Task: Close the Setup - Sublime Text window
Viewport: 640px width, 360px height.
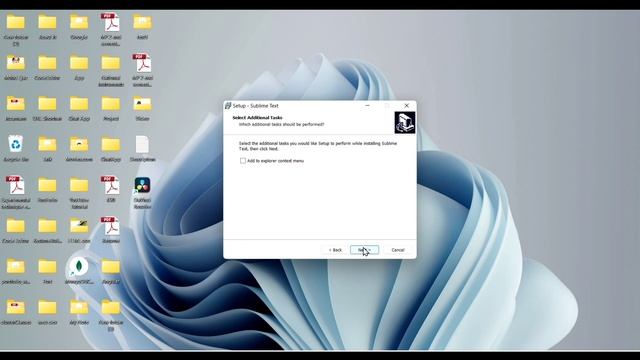Action: 407,106
